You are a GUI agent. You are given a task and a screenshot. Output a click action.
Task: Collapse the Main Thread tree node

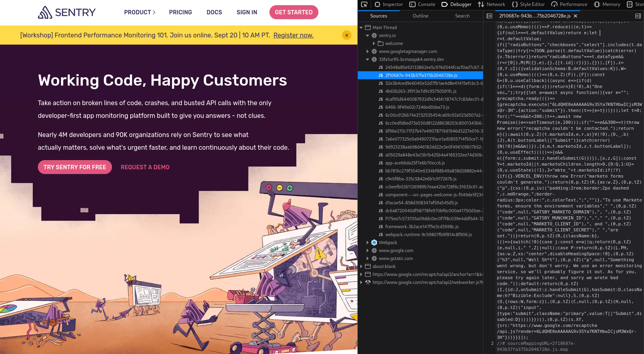[361, 27]
